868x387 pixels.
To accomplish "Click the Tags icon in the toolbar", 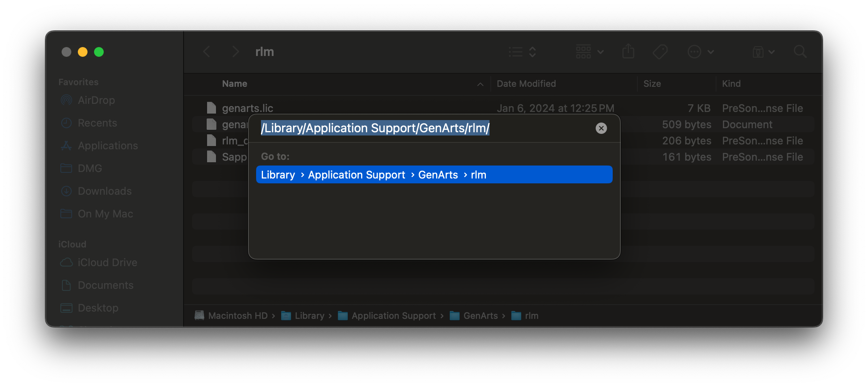I will [660, 52].
